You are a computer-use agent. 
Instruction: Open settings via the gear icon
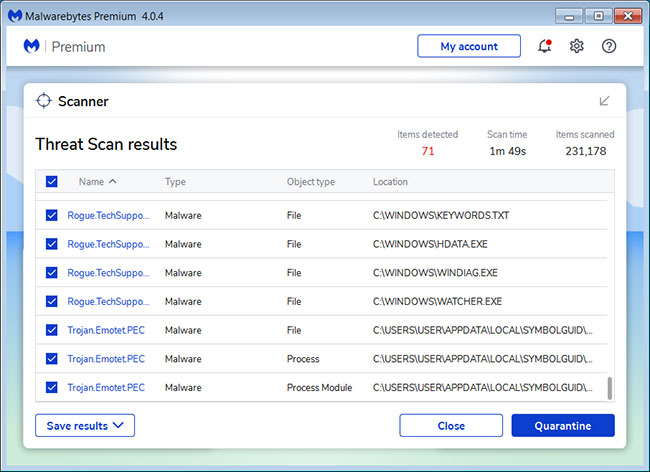tap(577, 46)
